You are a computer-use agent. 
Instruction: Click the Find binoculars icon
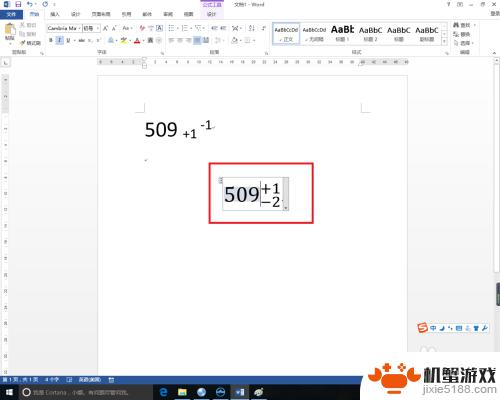(x=456, y=25)
